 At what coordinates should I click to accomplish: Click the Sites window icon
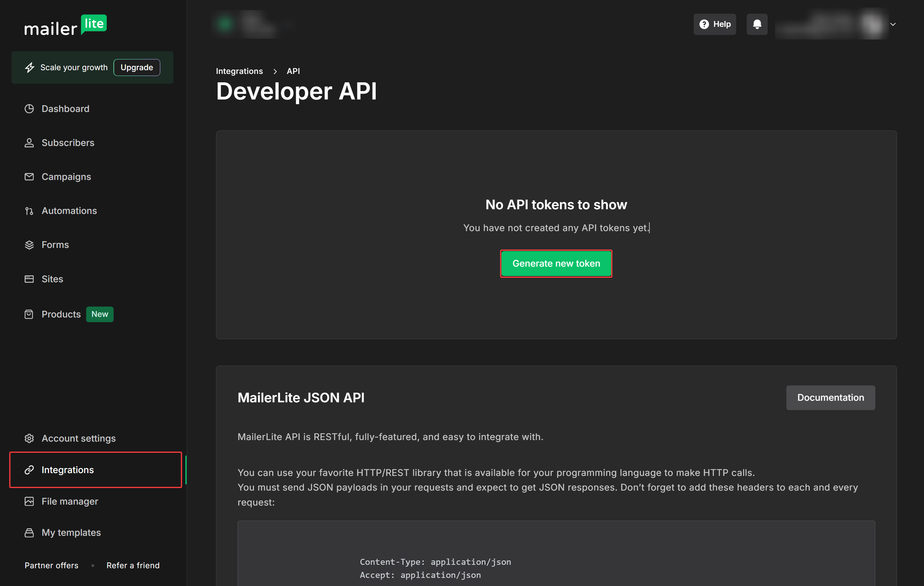click(x=29, y=279)
